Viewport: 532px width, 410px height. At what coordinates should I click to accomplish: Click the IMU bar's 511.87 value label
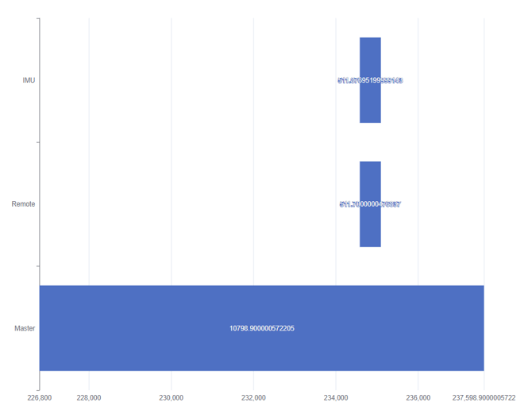370,80
